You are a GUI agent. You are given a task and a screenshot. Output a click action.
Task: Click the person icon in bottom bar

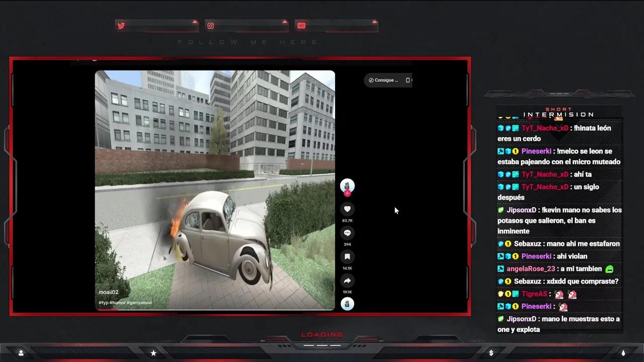[21, 353]
